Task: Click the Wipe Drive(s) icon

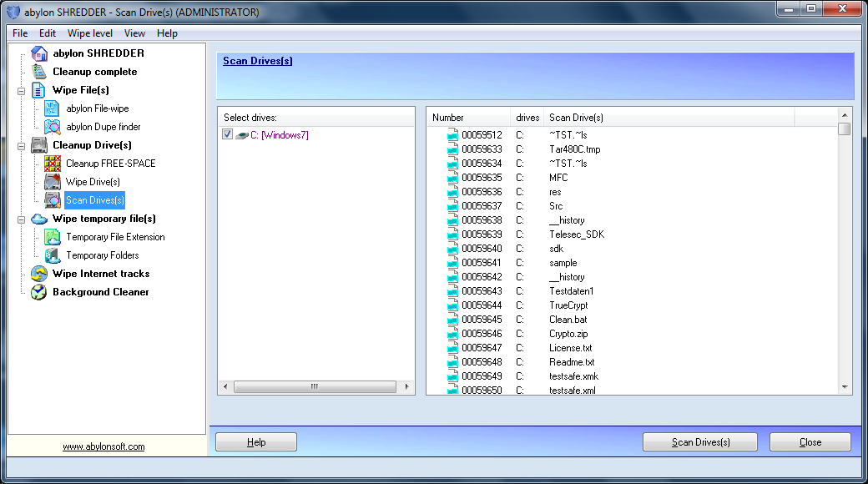Action: pyautogui.click(x=52, y=182)
